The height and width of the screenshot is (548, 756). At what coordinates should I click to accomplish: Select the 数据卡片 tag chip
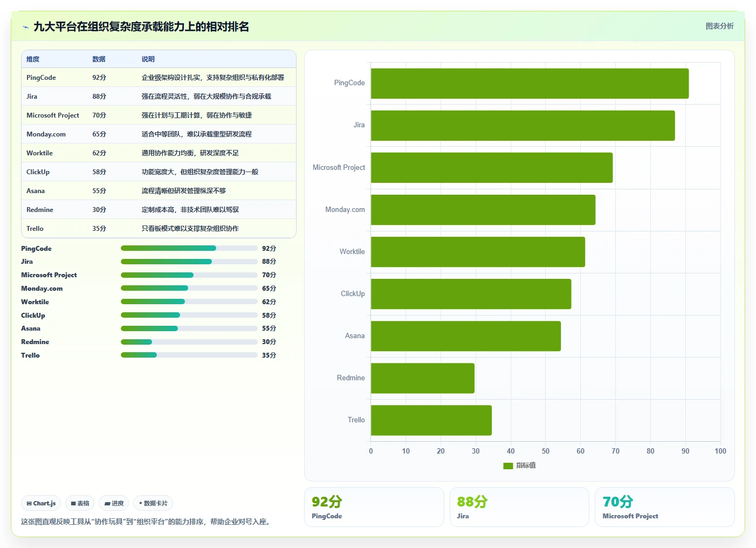click(x=153, y=503)
